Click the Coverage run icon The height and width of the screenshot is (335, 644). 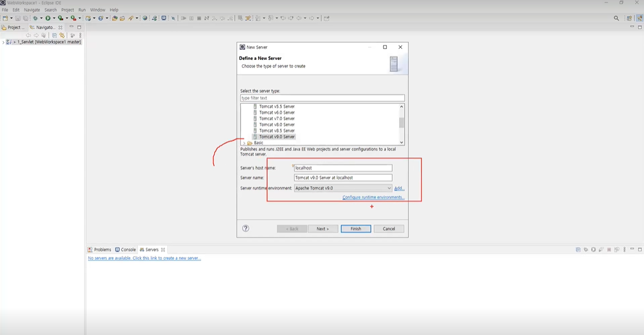60,18
